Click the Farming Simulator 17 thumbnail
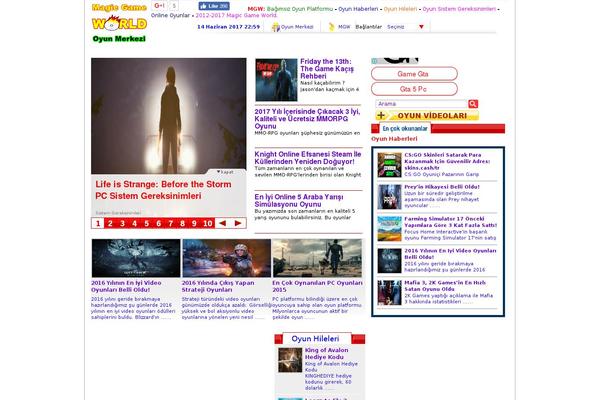Viewport: 600px width, 400px height. [389, 229]
